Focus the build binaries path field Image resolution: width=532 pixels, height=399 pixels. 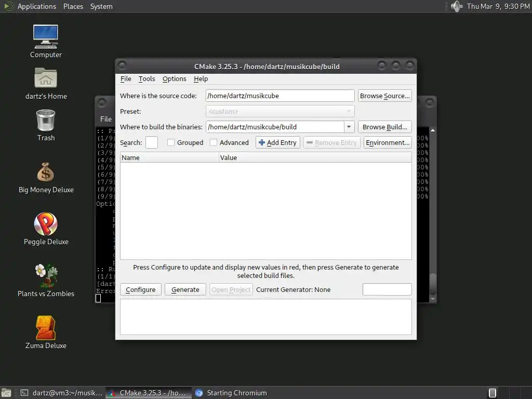click(x=275, y=127)
